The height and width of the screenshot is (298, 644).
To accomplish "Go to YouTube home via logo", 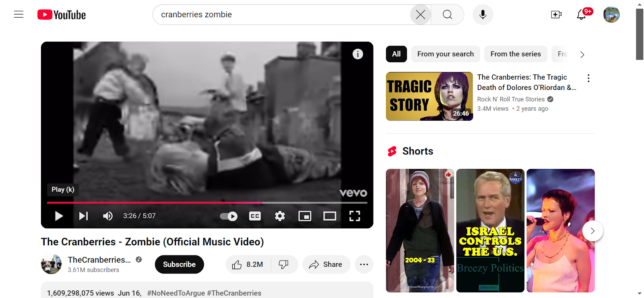I will 62,15.
